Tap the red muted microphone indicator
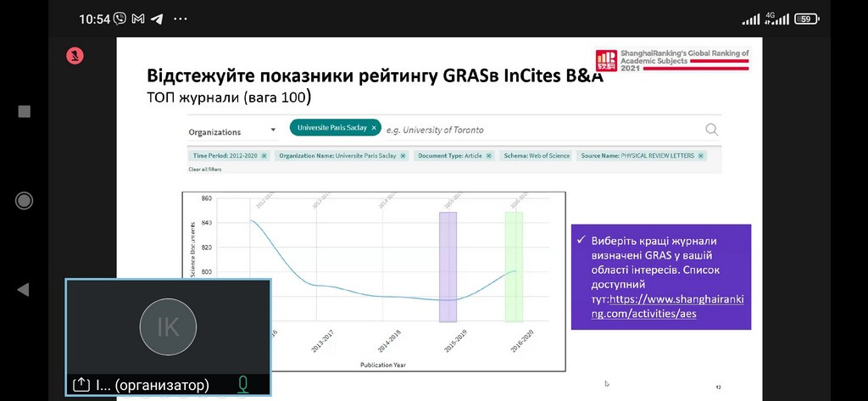This screenshot has width=868, height=401. (x=75, y=56)
